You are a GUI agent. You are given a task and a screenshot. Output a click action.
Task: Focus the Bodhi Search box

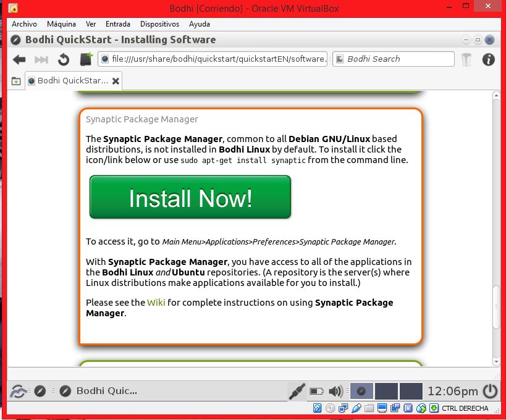tap(398, 59)
